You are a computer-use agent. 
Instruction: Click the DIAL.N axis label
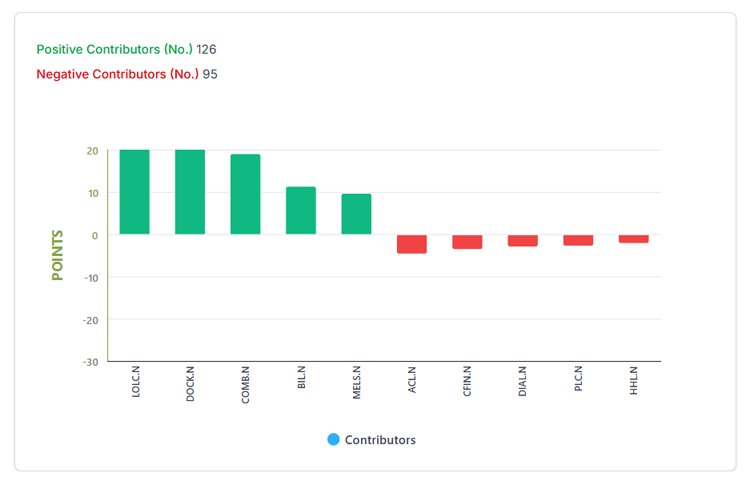522,381
